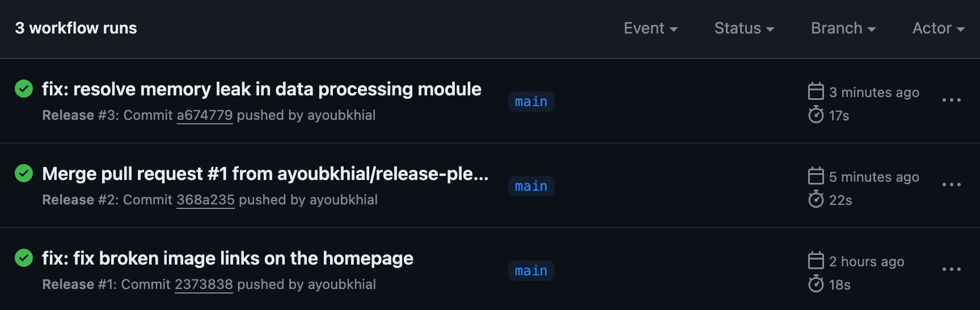Open three-dot menu for Release #3 run
The width and height of the screenshot is (980, 310).
951,100
